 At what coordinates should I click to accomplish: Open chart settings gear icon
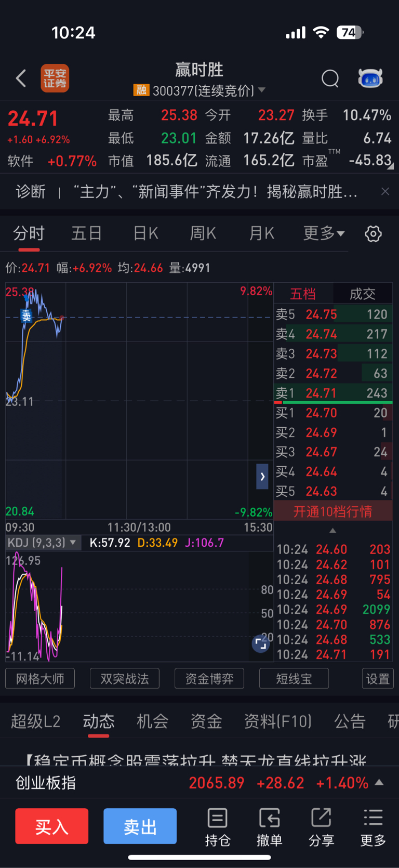[x=373, y=234]
